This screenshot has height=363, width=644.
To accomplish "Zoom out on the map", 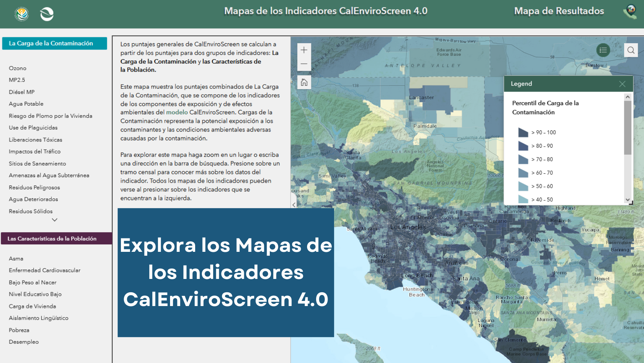I will tap(304, 64).
